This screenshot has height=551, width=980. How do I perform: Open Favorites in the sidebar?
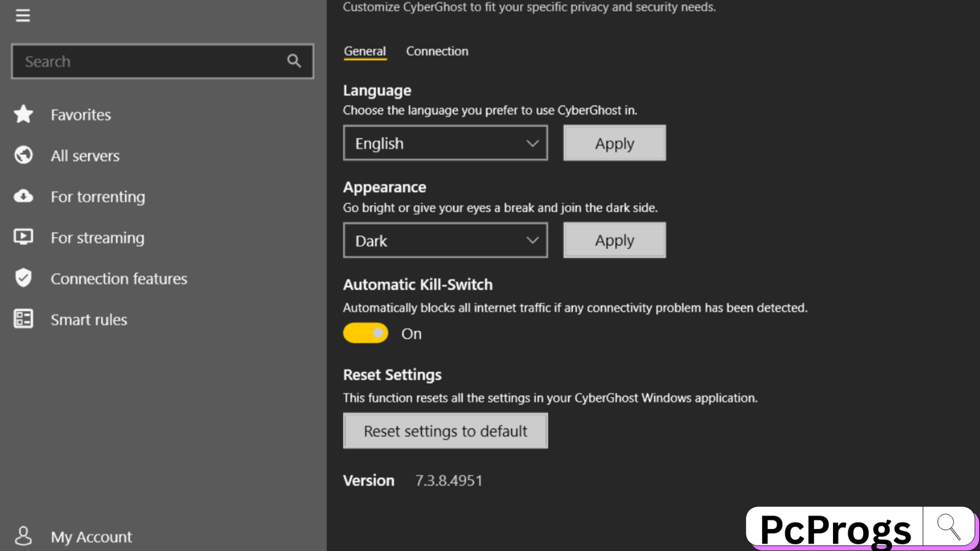(x=81, y=114)
